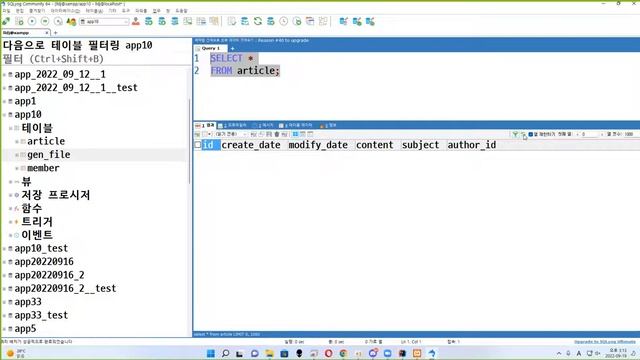Toggle the select-all checkbox beside the id column
Viewport: 640px width, 360px height.
(x=198, y=145)
